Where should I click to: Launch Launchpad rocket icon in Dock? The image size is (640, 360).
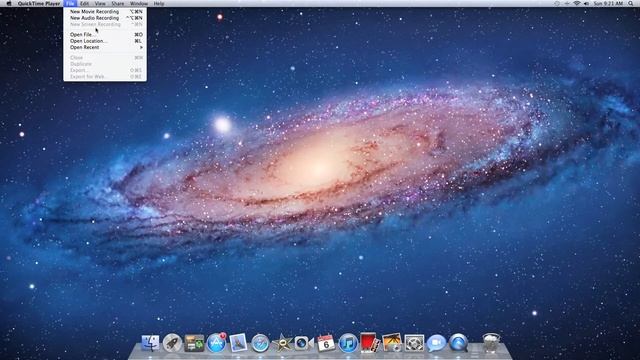pyautogui.click(x=172, y=343)
